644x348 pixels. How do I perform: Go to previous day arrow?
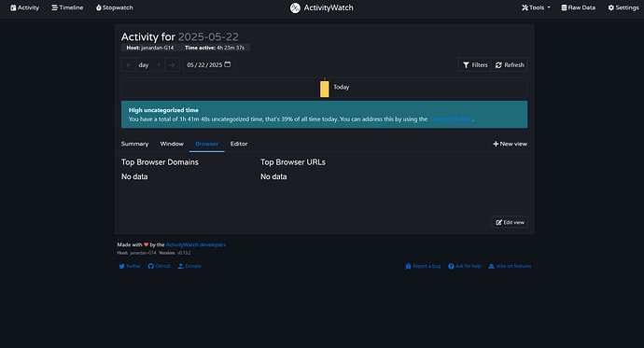129,64
